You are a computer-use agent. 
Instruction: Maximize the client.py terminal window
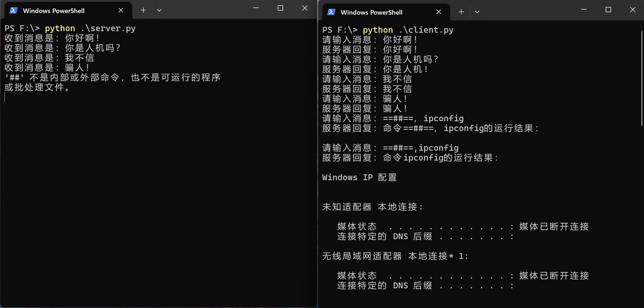[x=608, y=10]
